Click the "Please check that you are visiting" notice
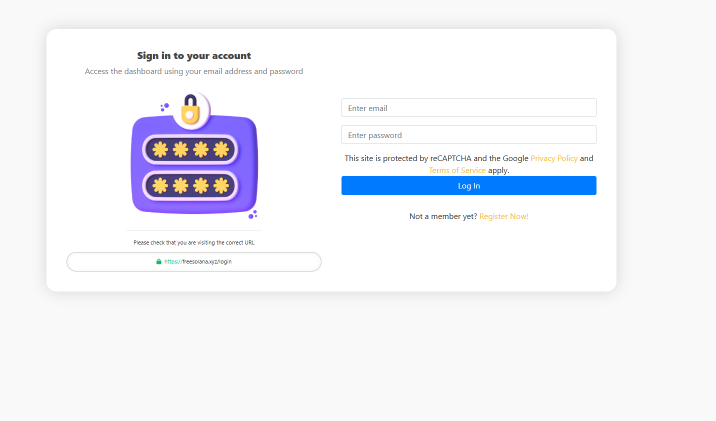Viewport: 716px width, 421px height. [x=194, y=243]
